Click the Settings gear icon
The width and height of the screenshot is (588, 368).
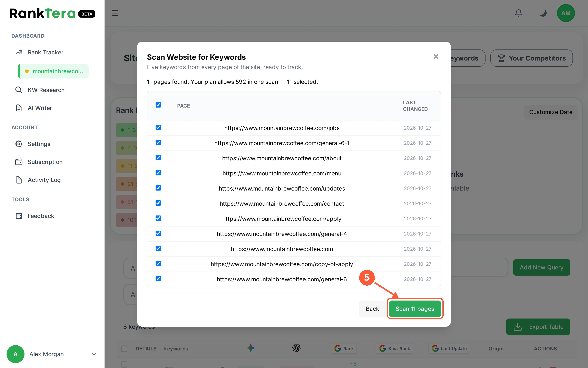(19, 144)
